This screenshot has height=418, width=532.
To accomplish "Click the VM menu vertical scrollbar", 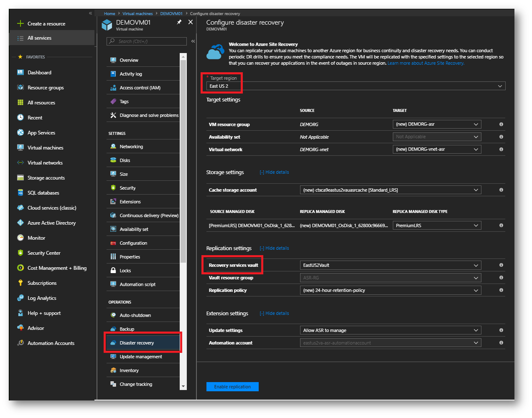I will [x=183, y=161].
